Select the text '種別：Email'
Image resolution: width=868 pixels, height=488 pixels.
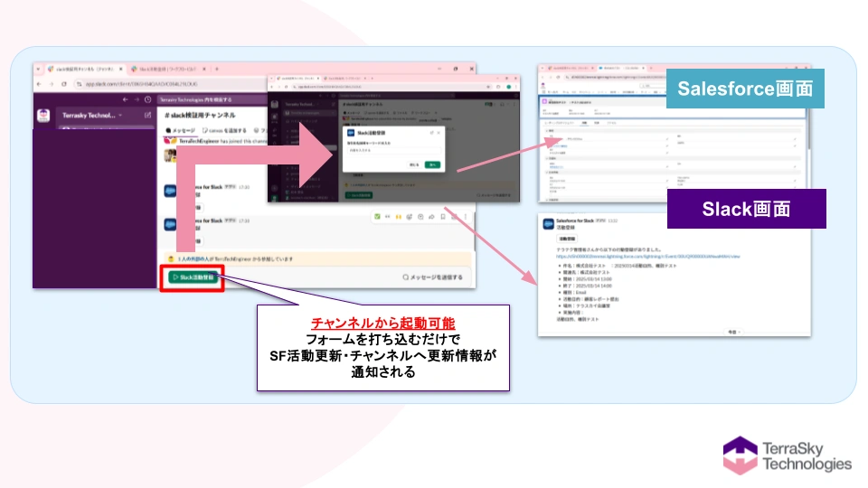(575, 292)
